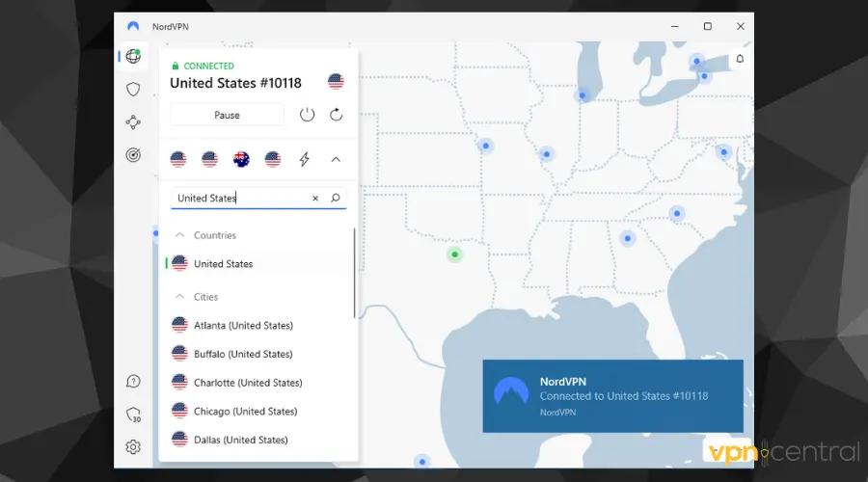Connect to Atlanta (United States)
868x482 pixels.
[259, 326]
